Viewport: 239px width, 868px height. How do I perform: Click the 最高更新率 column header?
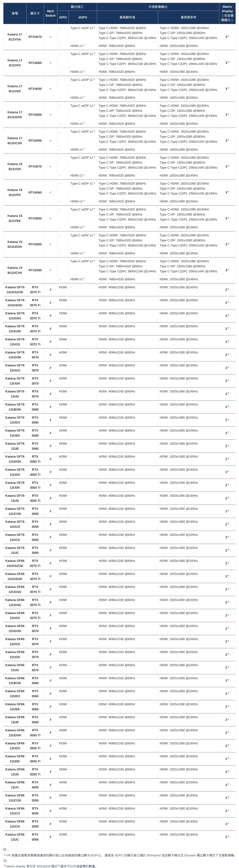[x=188, y=17]
